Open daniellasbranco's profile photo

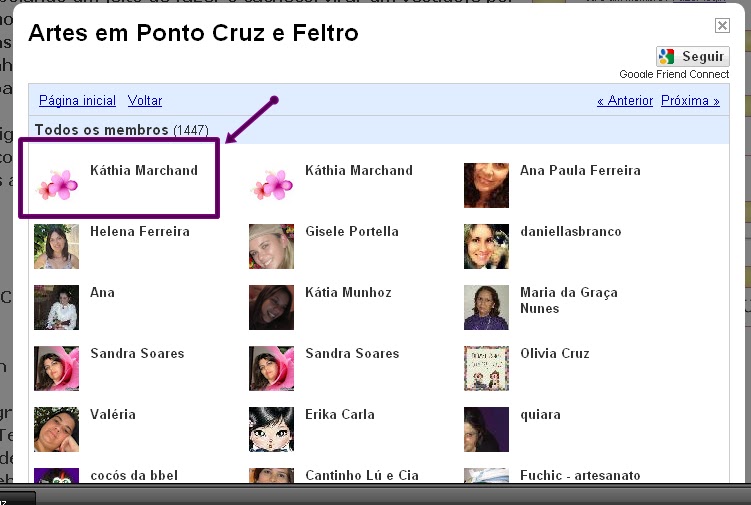486,246
